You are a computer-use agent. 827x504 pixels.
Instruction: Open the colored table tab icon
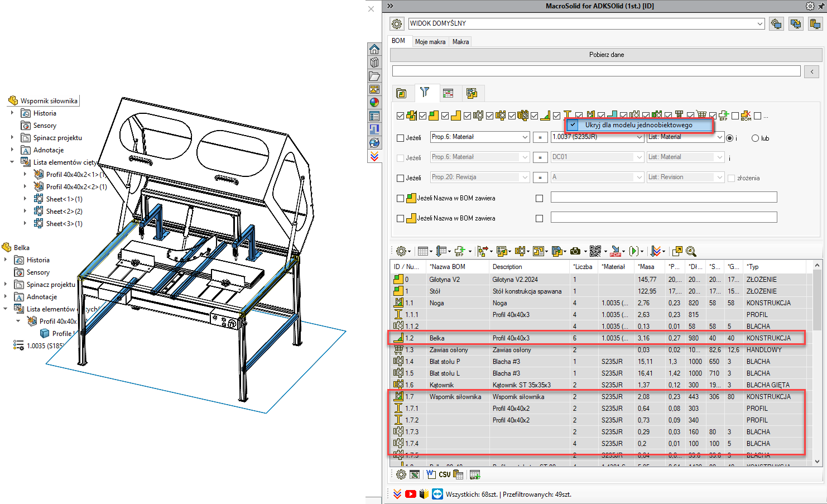pos(448,93)
